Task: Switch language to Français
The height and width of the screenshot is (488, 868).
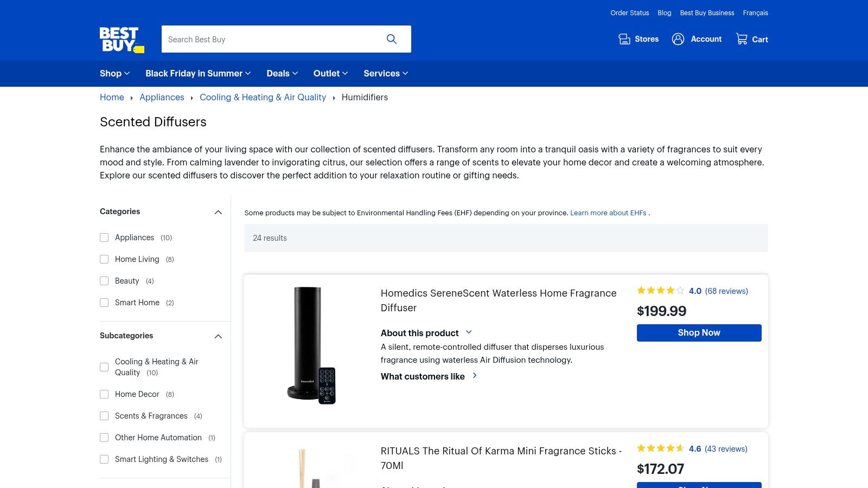Action: [755, 13]
